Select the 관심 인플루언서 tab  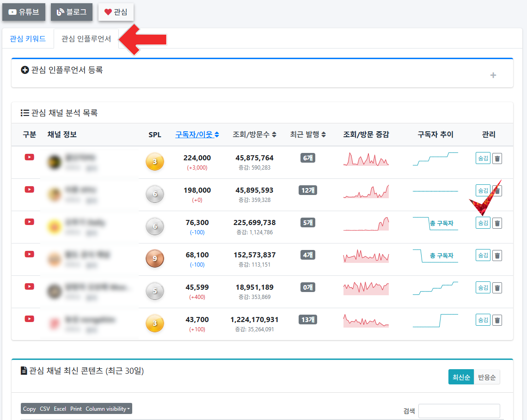(x=86, y=39)
